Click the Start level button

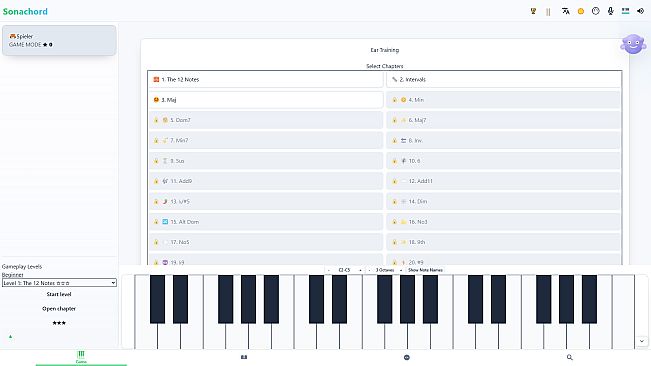(59, 294)
